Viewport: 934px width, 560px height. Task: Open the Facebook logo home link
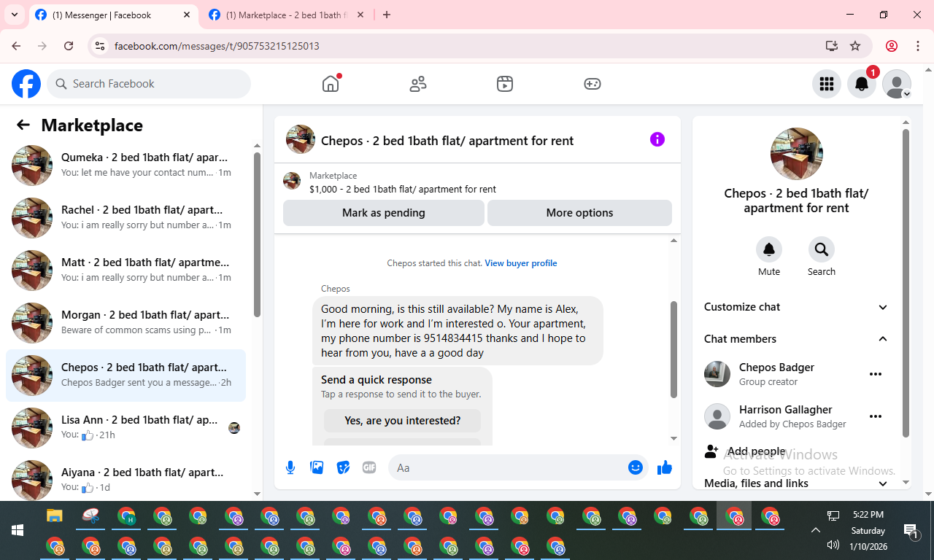(26, 84)
